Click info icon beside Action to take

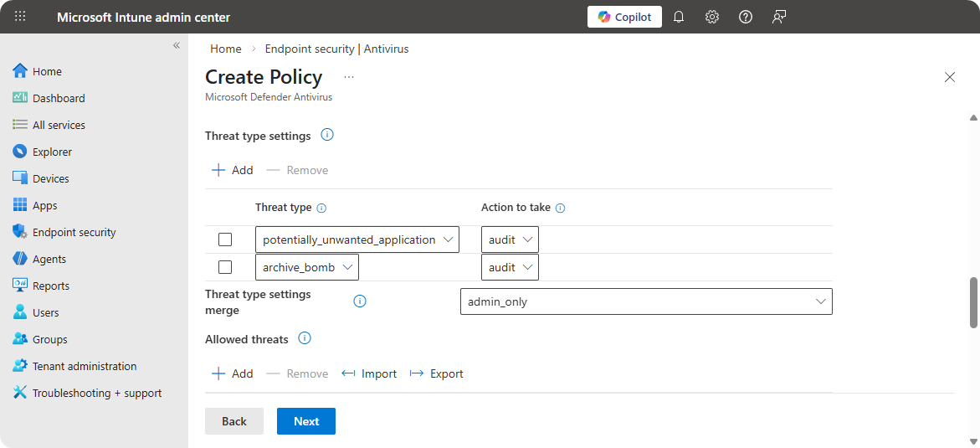point(561,208)
